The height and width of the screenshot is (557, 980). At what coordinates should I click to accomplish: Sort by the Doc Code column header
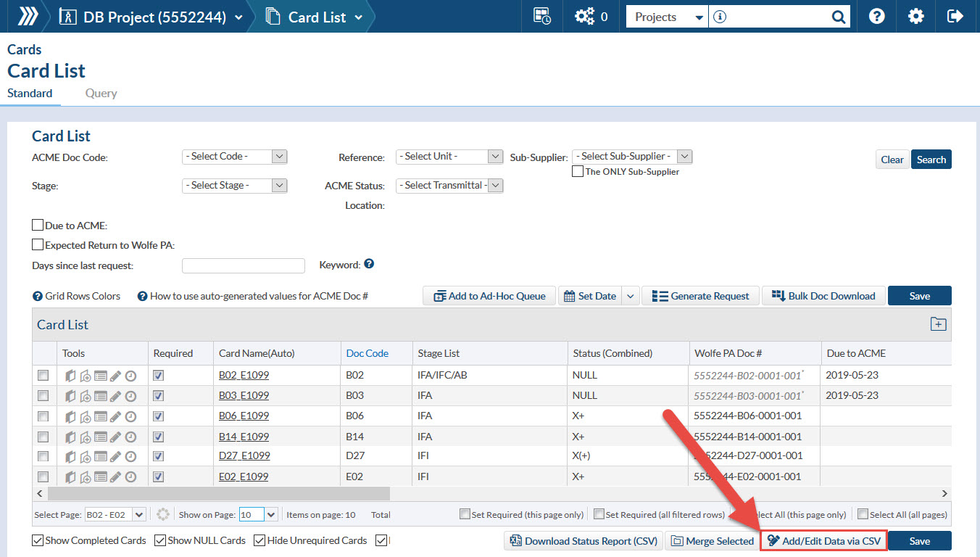tap(367, 353)
